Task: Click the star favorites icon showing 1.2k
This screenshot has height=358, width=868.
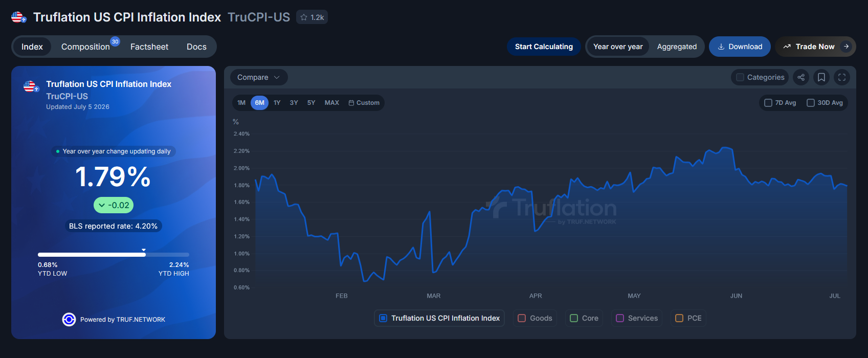Action: (304, 17)
